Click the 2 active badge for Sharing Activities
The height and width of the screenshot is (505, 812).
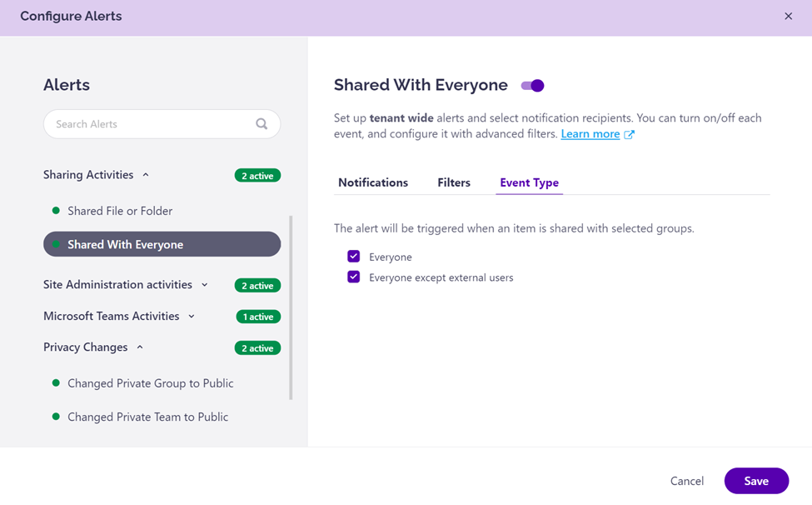[257, 176]
